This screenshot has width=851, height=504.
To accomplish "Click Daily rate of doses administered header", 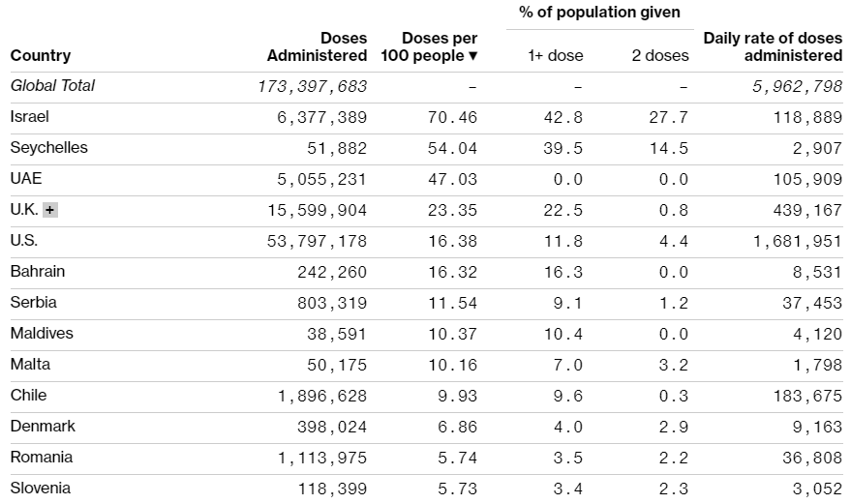I will point(773,47).
